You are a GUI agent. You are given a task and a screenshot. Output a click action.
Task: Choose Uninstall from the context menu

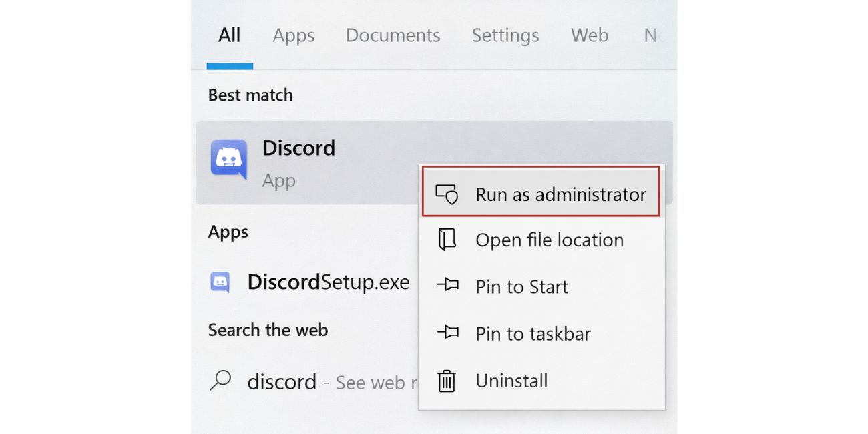(x=511, y=381)
